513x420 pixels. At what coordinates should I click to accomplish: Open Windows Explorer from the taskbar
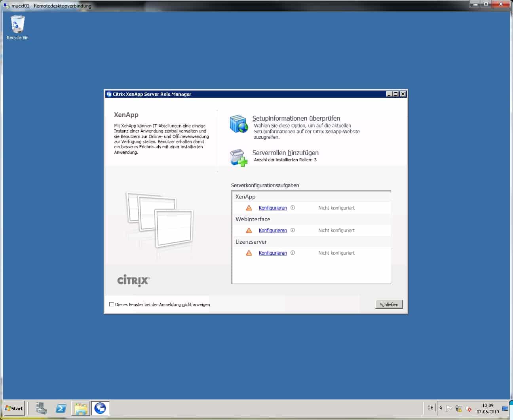click(81, 408)
